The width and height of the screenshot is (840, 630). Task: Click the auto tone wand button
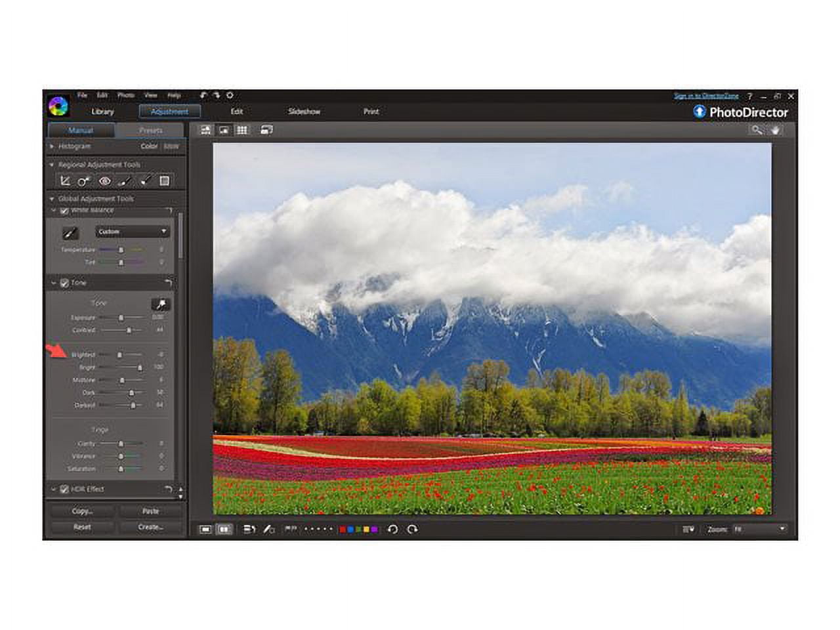coord(161,304)
